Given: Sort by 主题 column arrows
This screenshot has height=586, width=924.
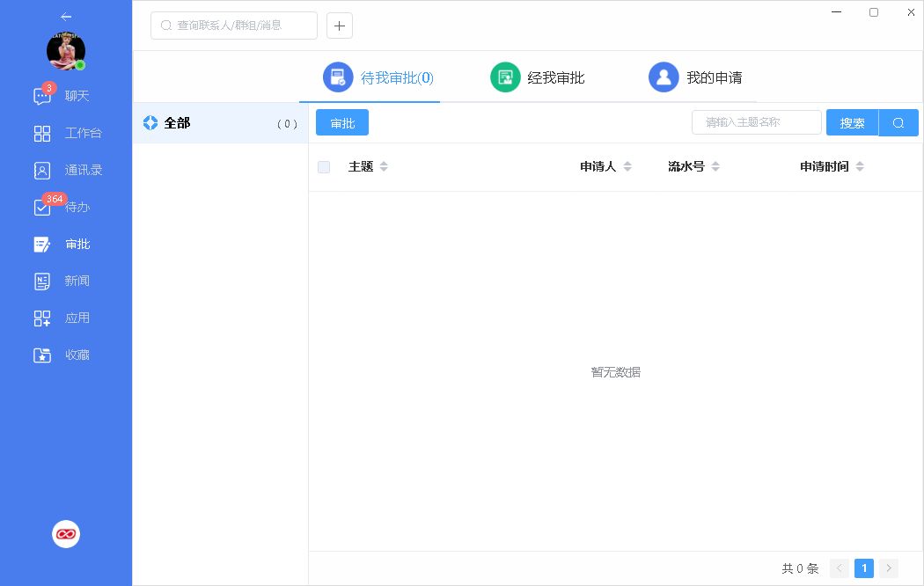Looking at the screenshot, I should point(384,167).
